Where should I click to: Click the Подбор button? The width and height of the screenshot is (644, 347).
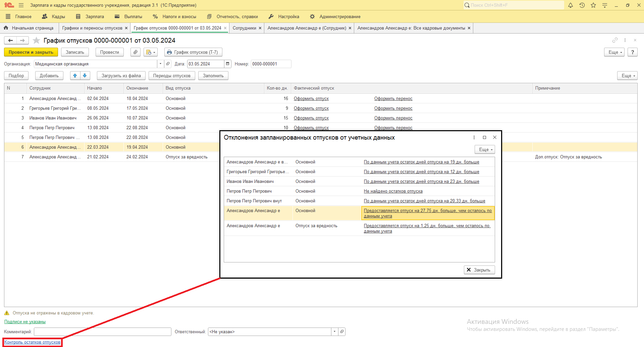(16, 76)
